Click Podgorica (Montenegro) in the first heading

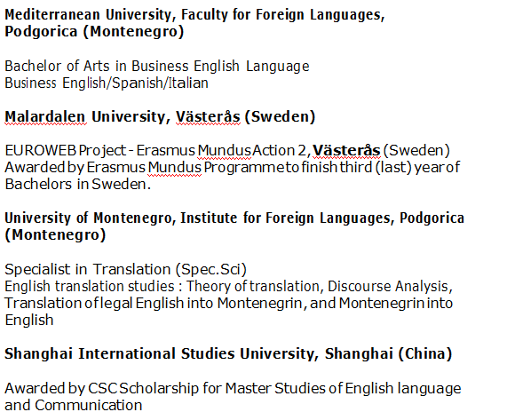[94, 32]
